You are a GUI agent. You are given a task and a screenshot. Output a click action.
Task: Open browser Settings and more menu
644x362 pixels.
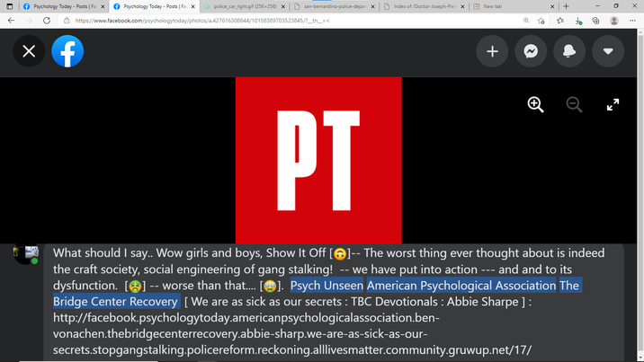point(632,21)
